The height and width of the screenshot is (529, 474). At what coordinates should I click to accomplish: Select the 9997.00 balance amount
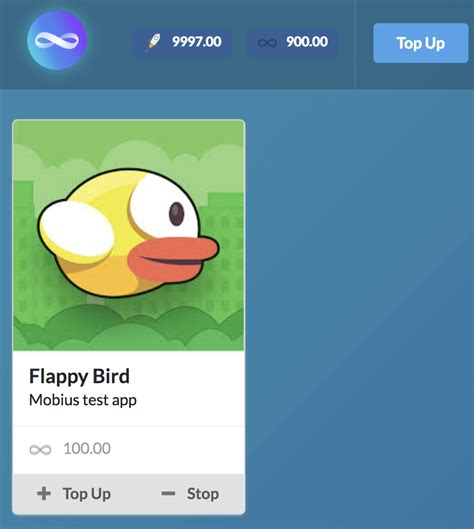tap(197, 42)
